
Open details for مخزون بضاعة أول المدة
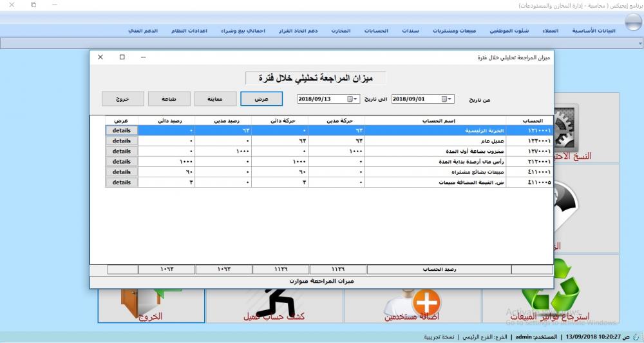(122, 152)
